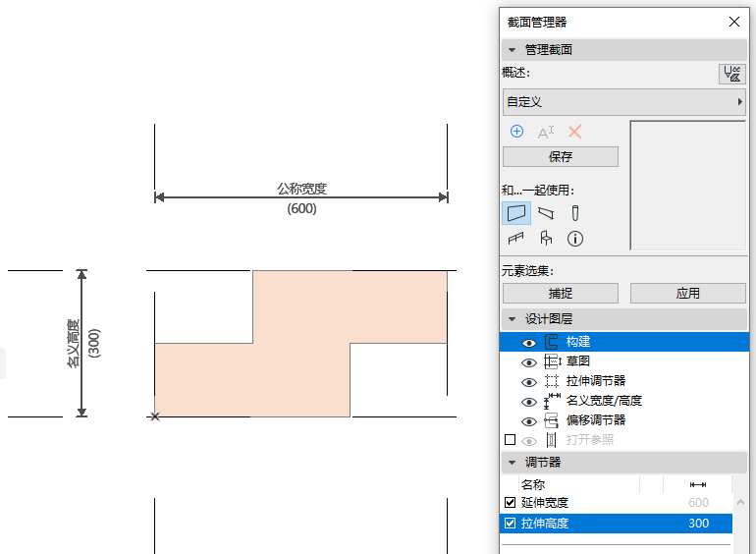756x554 pixels.
Task: Collapse the 管理截面 section
Action: click(x=513, y=50)
